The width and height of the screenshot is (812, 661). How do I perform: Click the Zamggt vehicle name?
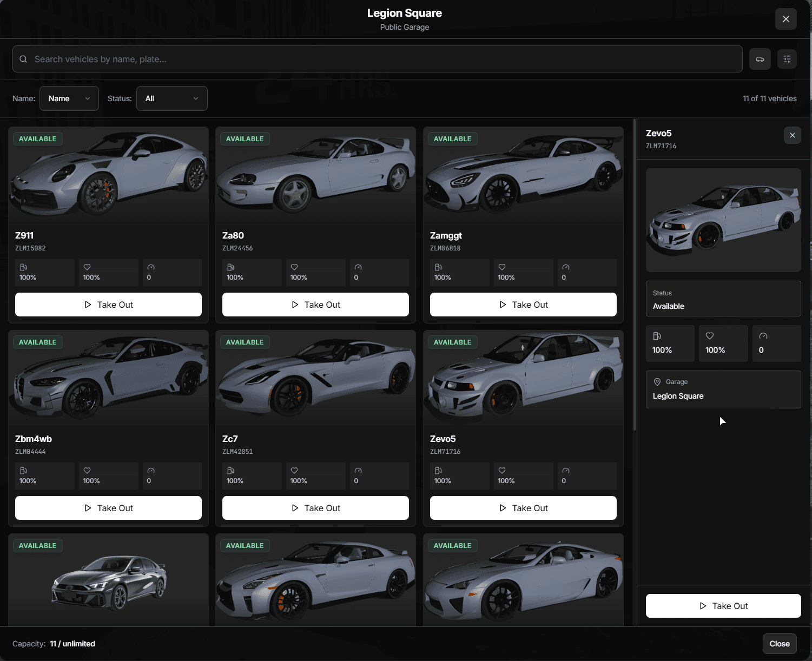tap(446, 235)
